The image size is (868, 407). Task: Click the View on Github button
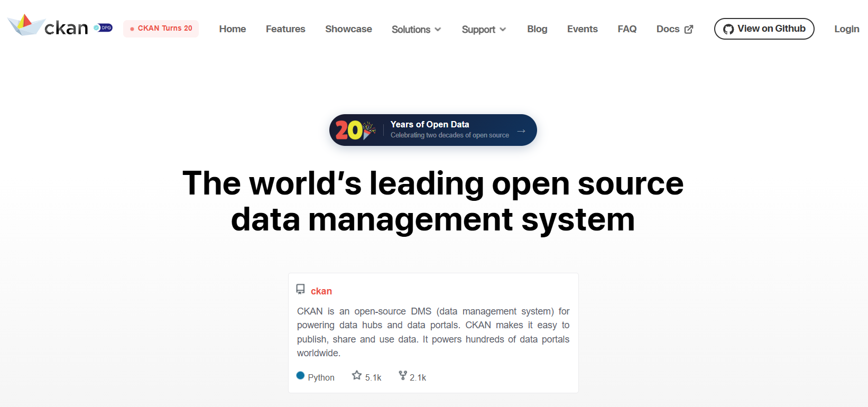(x=764, y=29)
